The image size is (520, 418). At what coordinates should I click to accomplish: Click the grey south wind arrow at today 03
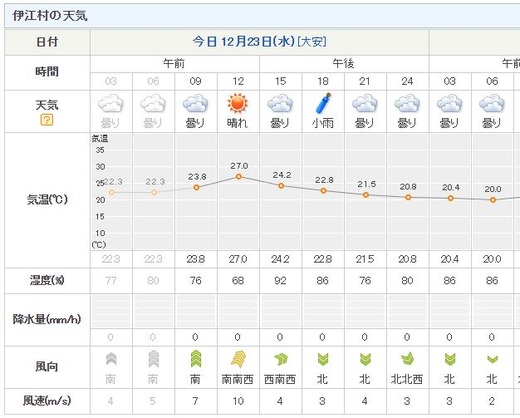[x=111, y=359]
